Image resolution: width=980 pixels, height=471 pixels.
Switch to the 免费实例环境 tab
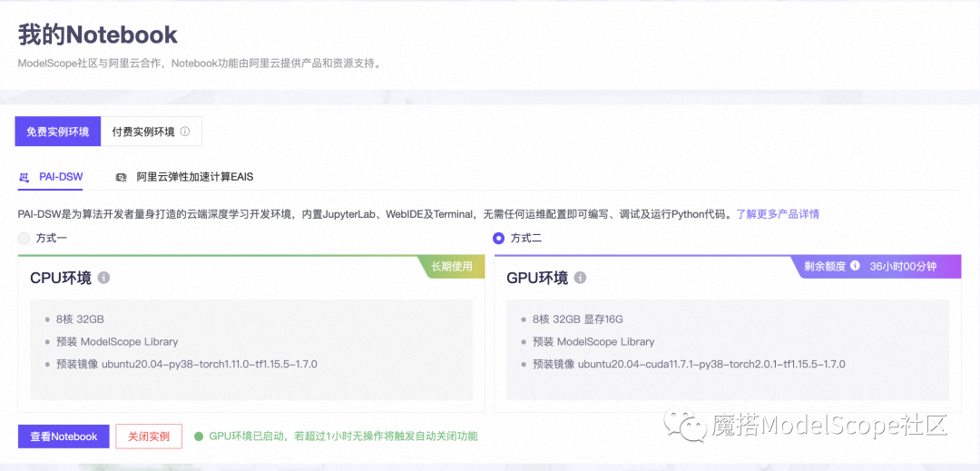pyautogui.click(x=57, y=132)
